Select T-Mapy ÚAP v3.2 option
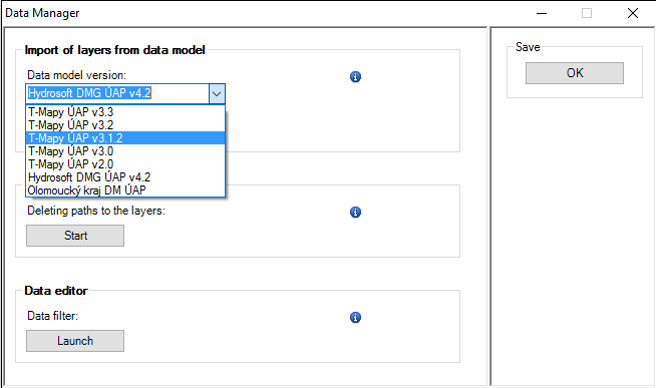The image size is (656, 388). click(126, 125)
